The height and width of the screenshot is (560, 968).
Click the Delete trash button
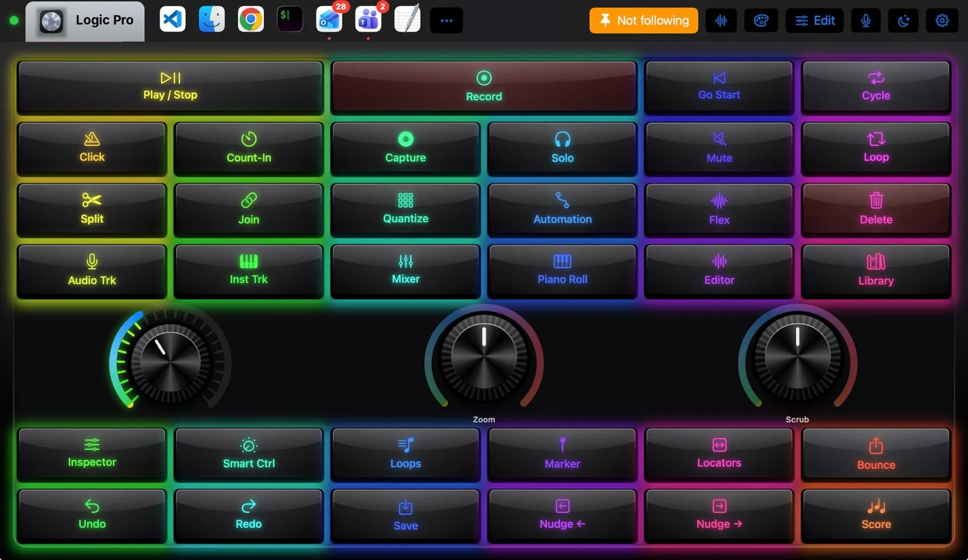click(876, 210)
